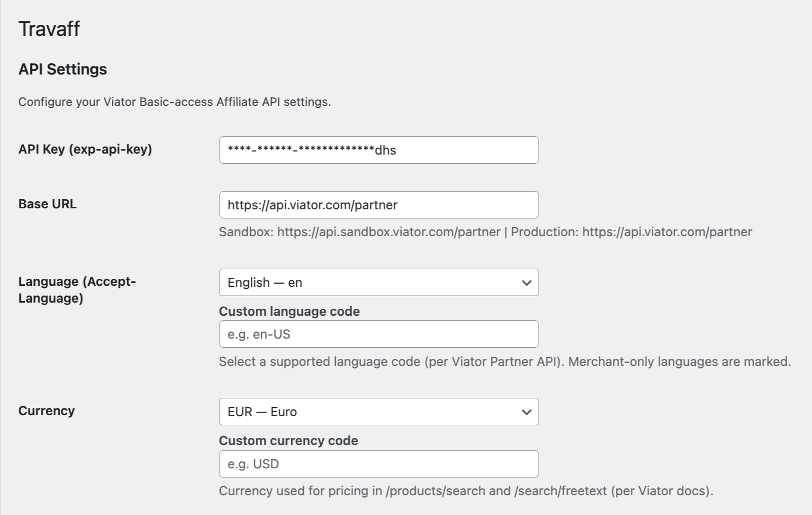Click the API Settings section heading
812x515 pixels.
click(x=63, y=68)
